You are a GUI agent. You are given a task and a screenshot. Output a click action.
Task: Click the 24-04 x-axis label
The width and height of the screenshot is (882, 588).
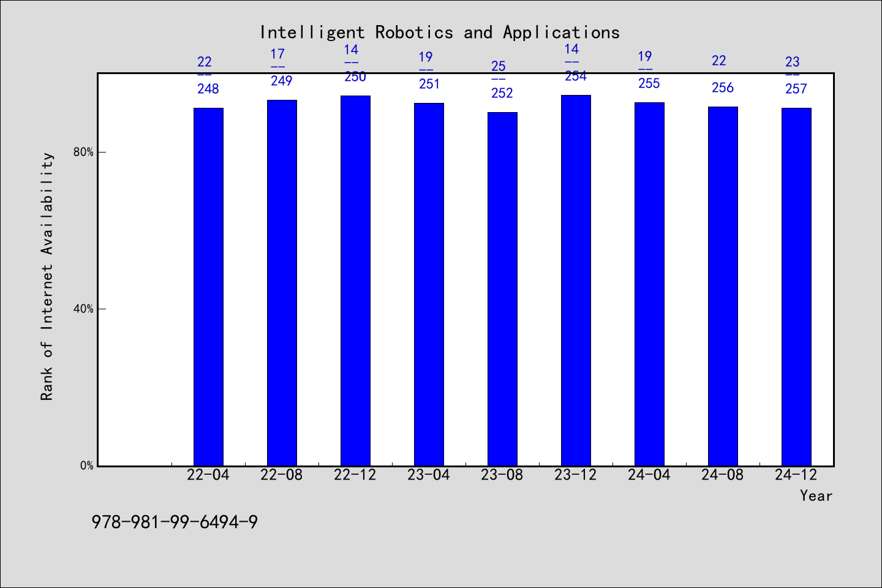coord(649,475)
